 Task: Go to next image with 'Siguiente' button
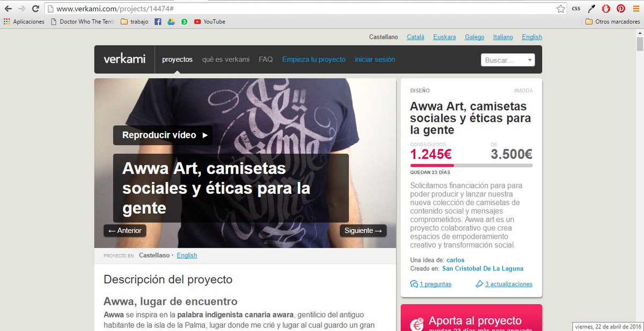click(x=363, y=230)
